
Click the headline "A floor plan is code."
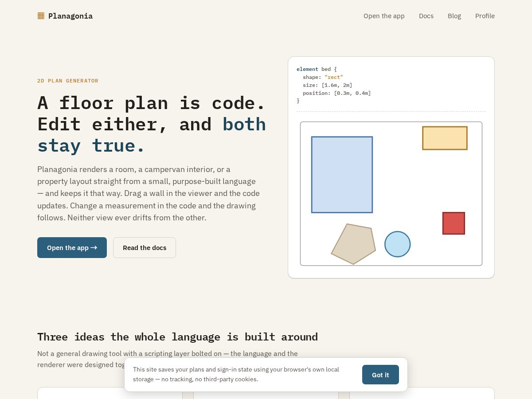click(x=151, y=103)
